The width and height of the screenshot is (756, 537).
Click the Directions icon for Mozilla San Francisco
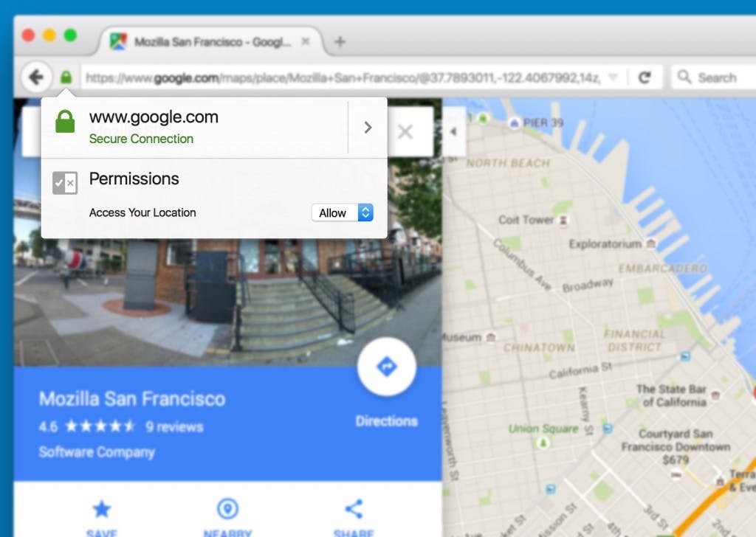click(x=387, y=367)
